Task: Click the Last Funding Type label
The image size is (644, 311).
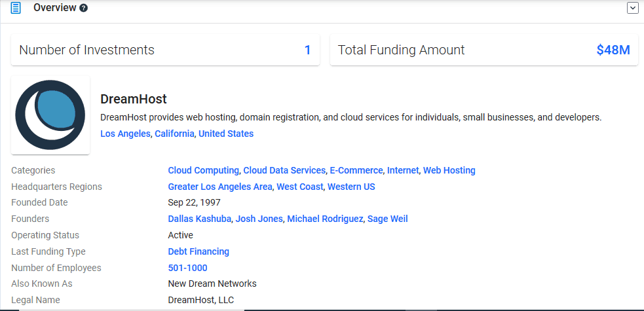Action: coord(48,251)
